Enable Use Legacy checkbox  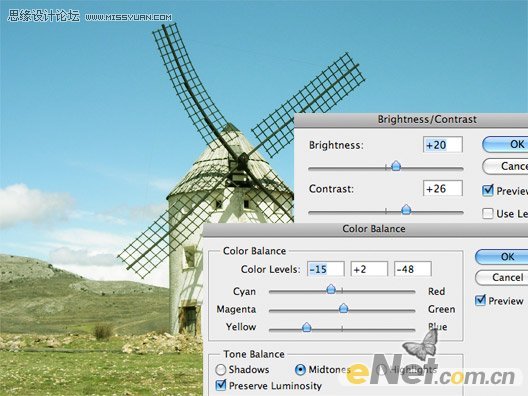(x=488, y=213)
